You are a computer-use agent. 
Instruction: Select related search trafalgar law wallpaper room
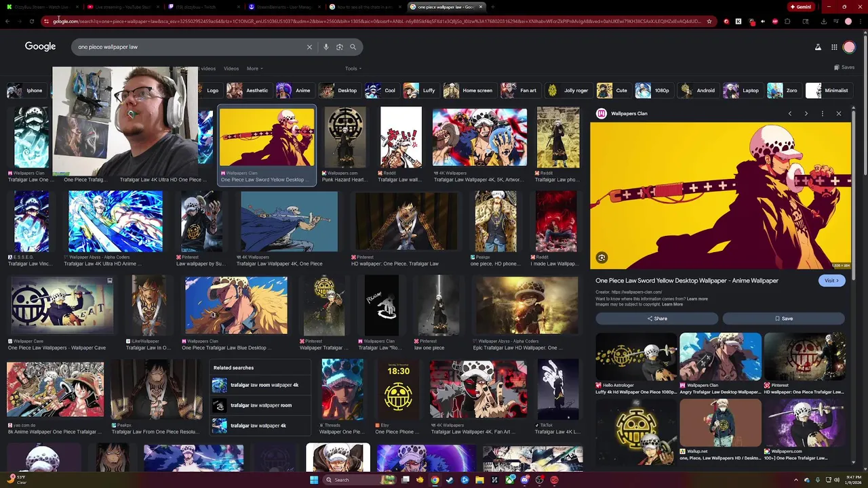coord(261,405)
